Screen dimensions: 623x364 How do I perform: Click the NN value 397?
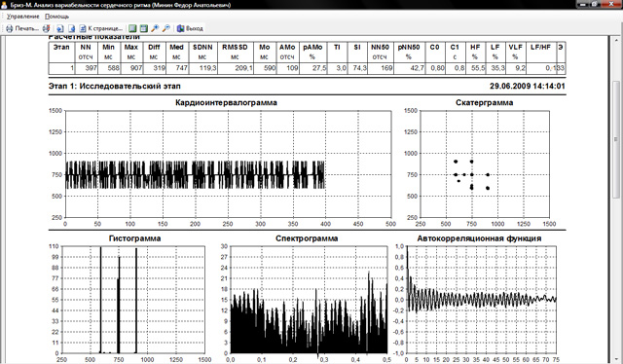tap(91, 68)
